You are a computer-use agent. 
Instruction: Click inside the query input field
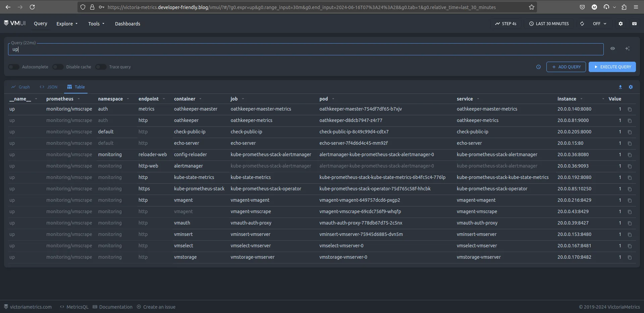[302, 49]
